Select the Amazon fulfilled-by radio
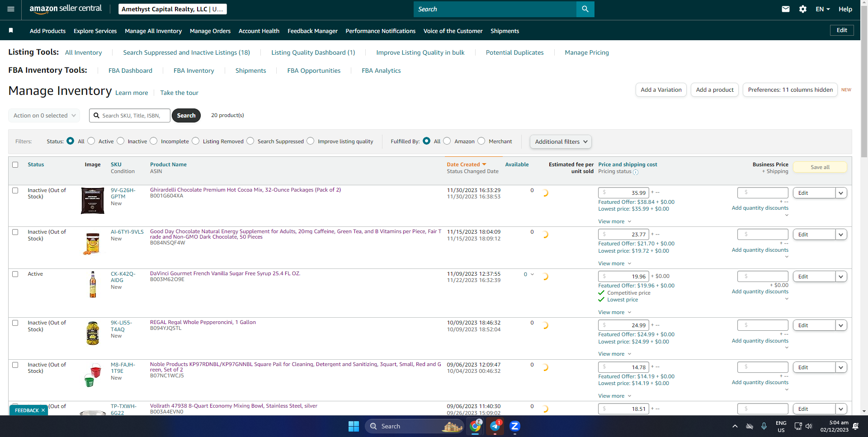This screenshot has width=868, height=437. click(x=447, y=141)
